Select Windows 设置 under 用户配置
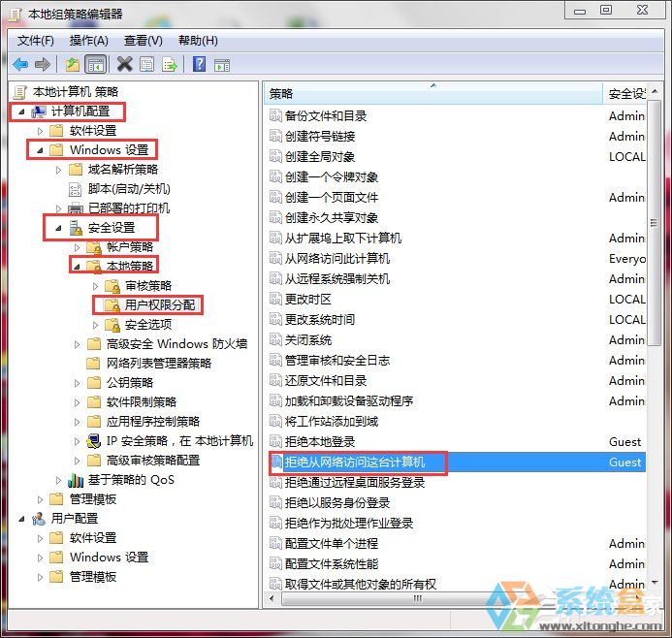The width and height of the screenshot is (672, 638). click(x=110, y=558)
